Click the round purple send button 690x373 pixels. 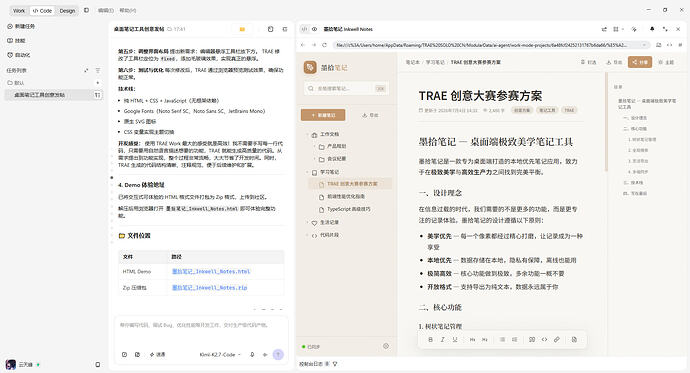pyautogui.click(x=278, y=355)
